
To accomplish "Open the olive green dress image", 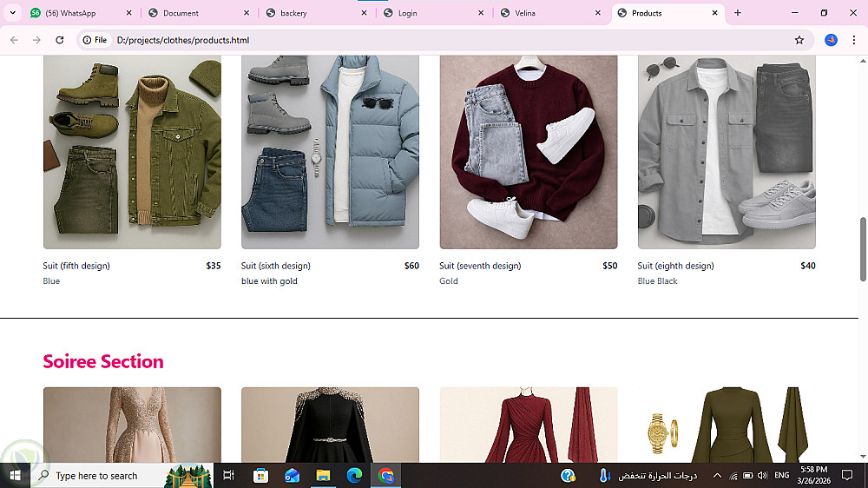I will point(727,425).
